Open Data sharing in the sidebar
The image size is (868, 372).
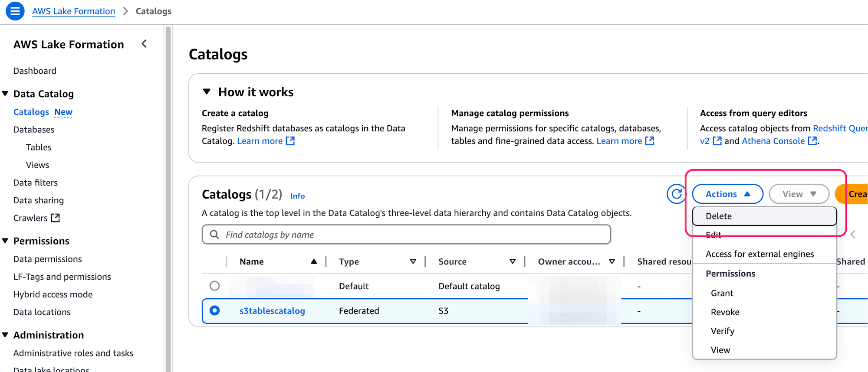(39, 200)
